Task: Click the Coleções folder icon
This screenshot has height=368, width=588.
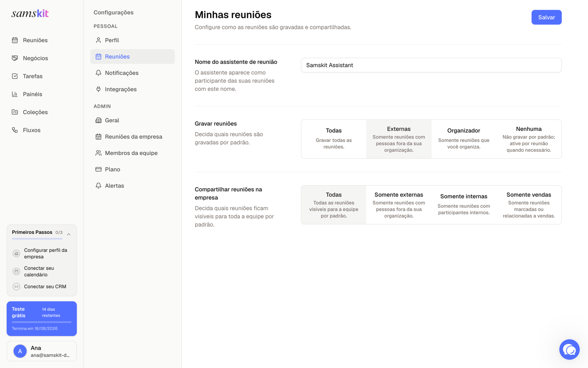Action: coord(15,112)
